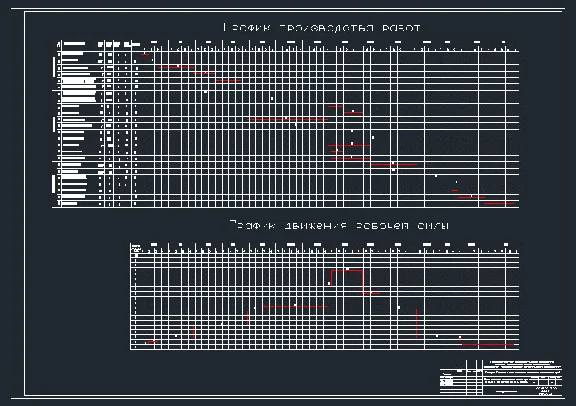The width and height of the screenshot is (576, 406).
Task: Click the tall vertical red segment right of the workforce chart's center
Action: tap(417, 323)
